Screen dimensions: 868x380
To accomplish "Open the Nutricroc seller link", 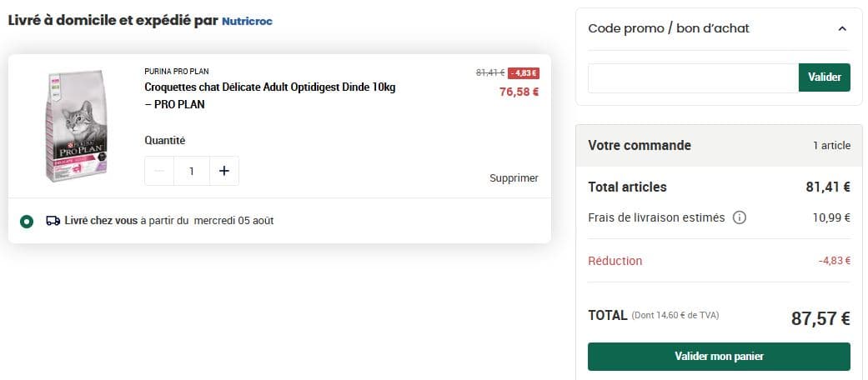I will click(x=247, y=22).
